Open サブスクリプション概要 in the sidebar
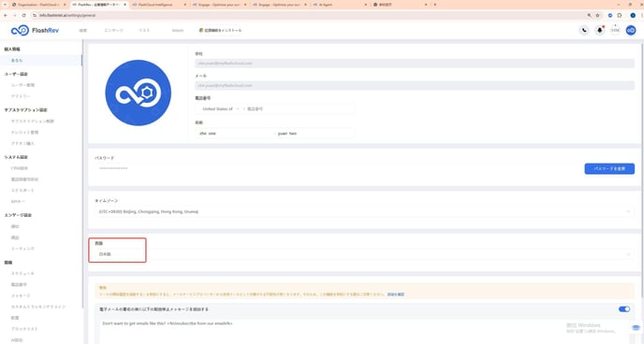This screenshot has height=344, width=644. pyautogui.click(x=33, y=122)
